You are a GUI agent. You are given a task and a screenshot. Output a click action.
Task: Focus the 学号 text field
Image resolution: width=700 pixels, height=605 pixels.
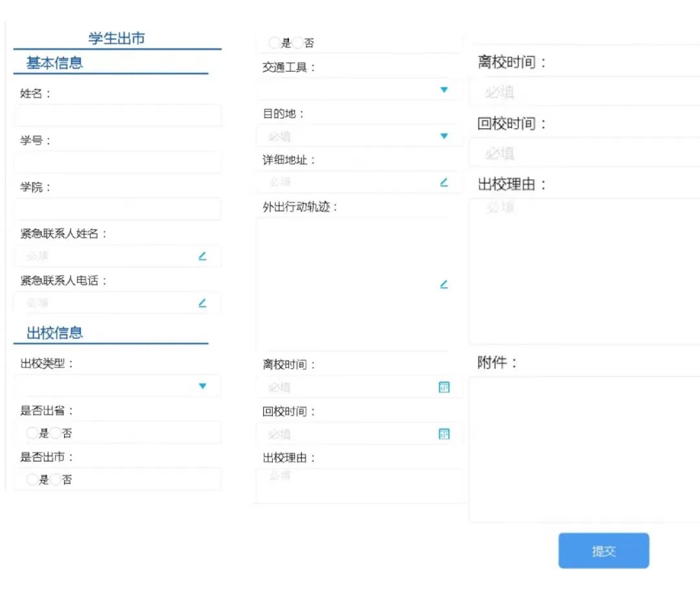117,162
